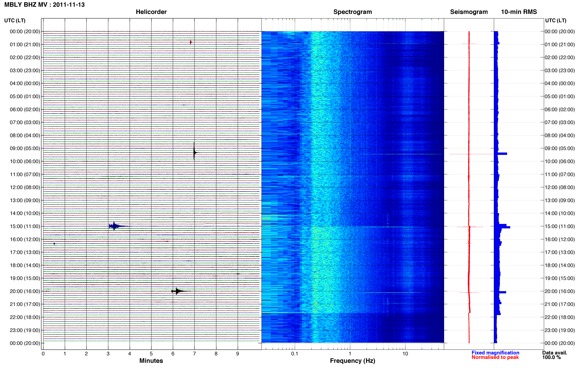Click the RMS bar peak just before 01:00
588x368 pixels.
click(497, 43)
